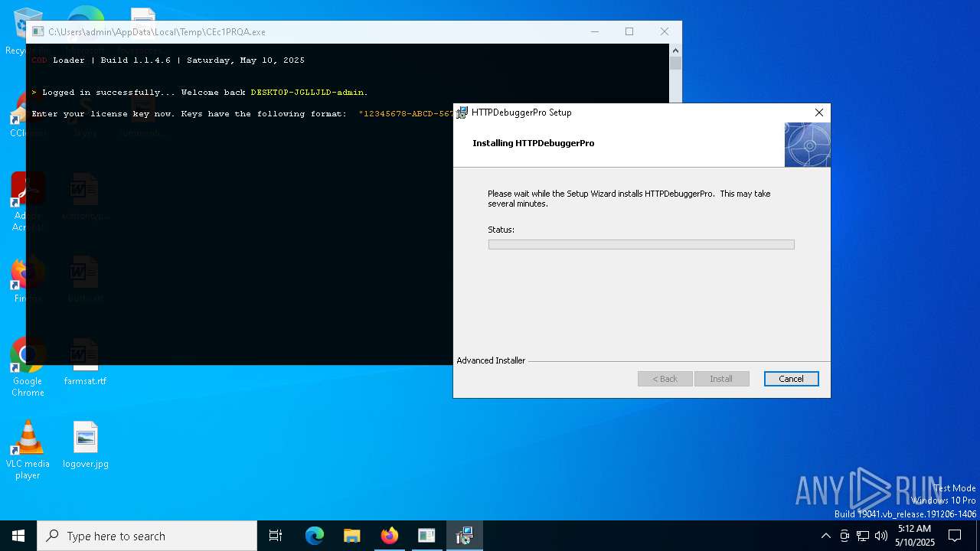This screenshot has width=980, height=551.
Task: Click the console window title bar icon
Action: click(x=38, y=32)
